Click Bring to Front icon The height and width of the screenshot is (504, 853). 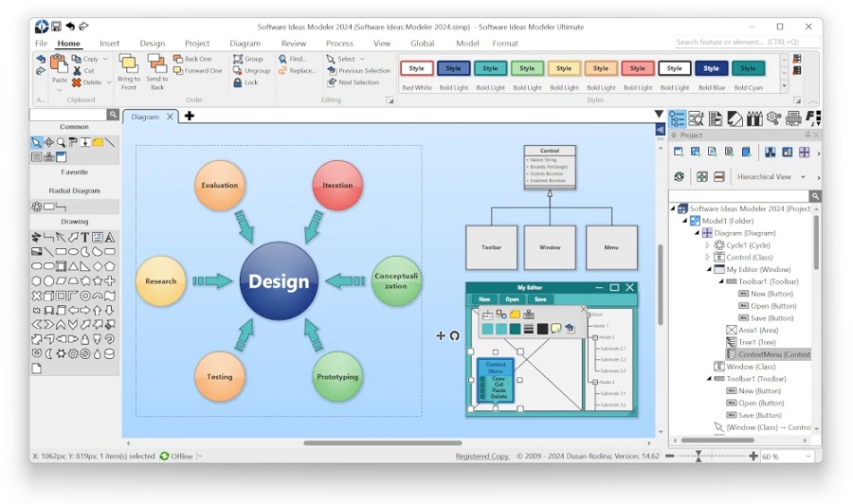coord(128,63)
